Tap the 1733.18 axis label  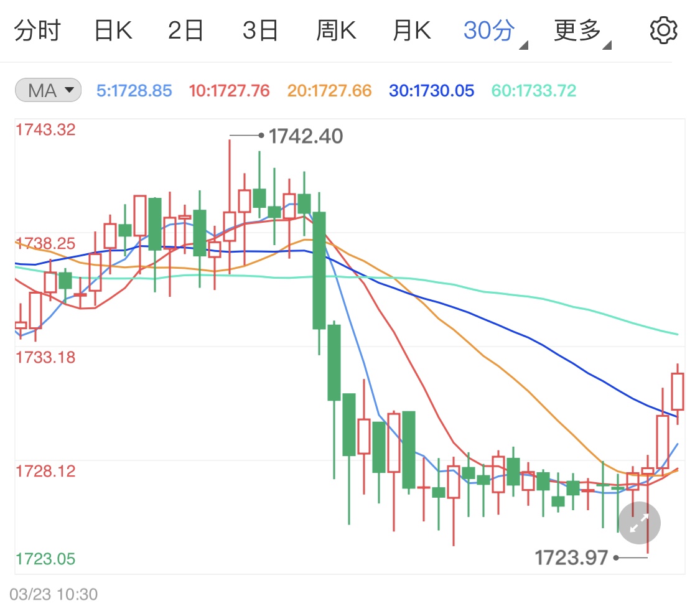(x=45, y=358)
